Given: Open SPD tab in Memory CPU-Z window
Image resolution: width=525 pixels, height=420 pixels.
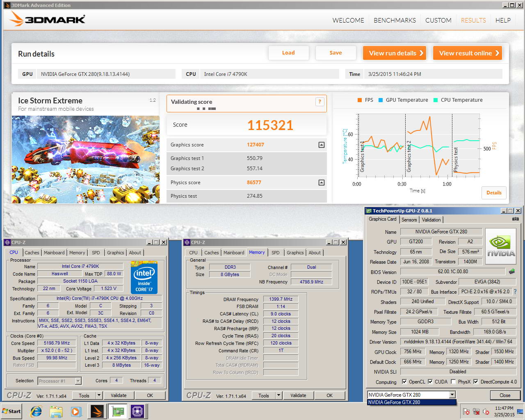Looking at the screenshot, I should (x=276, y=253).
